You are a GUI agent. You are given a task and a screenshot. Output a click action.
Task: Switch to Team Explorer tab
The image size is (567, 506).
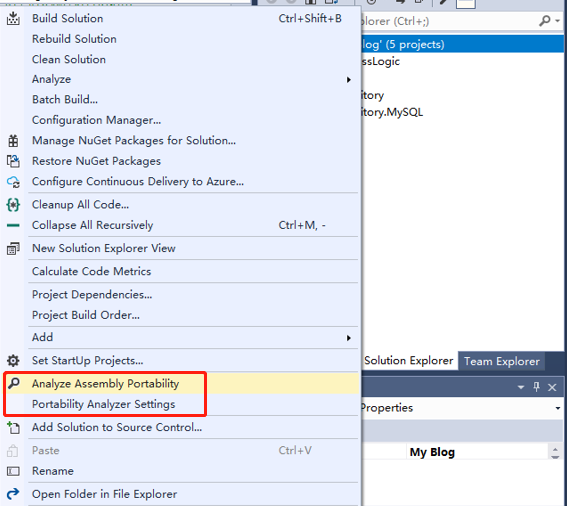[502, 361]
